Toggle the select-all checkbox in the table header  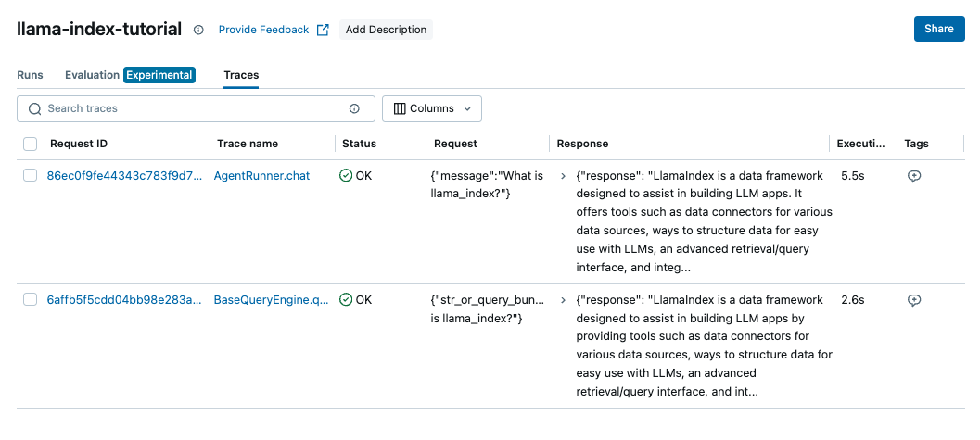pos(31,144)
